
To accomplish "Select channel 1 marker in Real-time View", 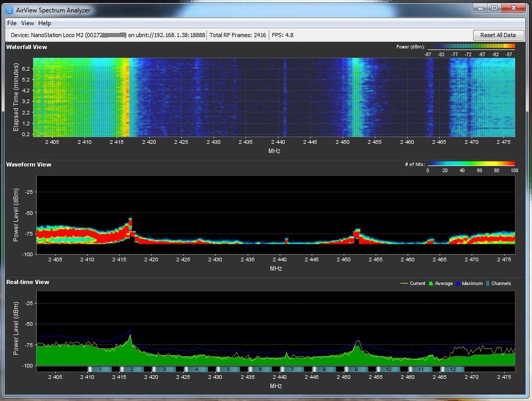I will click(x=100, y=370).
